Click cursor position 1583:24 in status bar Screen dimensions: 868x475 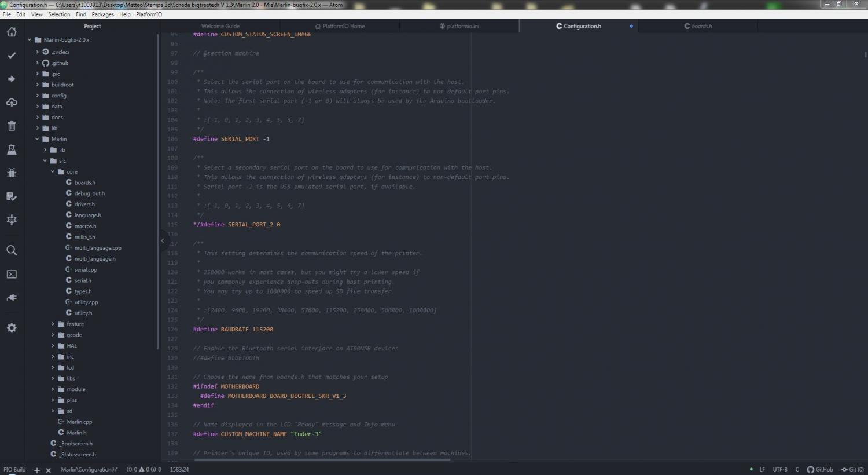coord(179,469)
